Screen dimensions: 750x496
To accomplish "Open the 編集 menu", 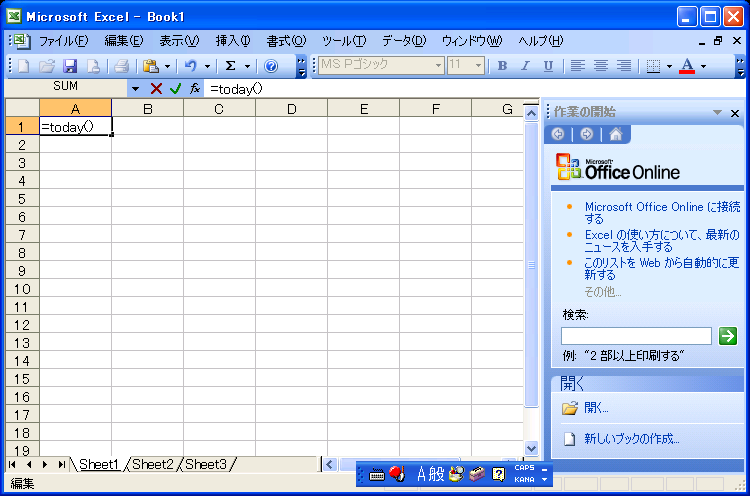I will point(123,41).
